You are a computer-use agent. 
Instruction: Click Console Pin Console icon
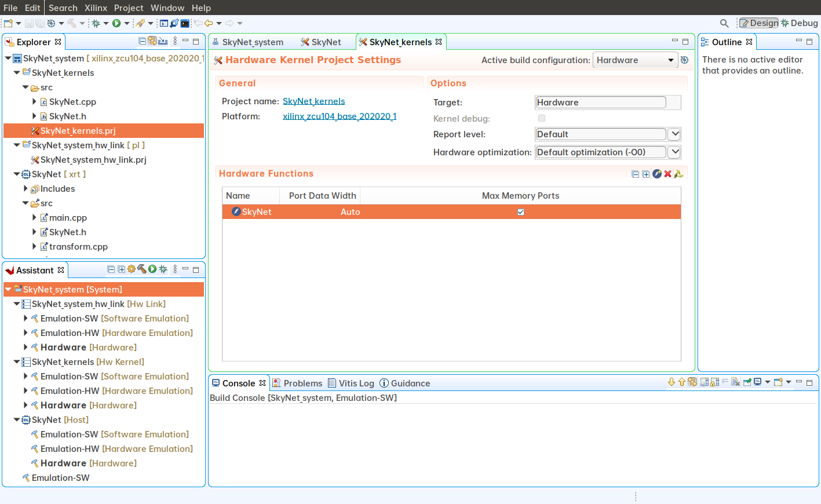(747, 382)
